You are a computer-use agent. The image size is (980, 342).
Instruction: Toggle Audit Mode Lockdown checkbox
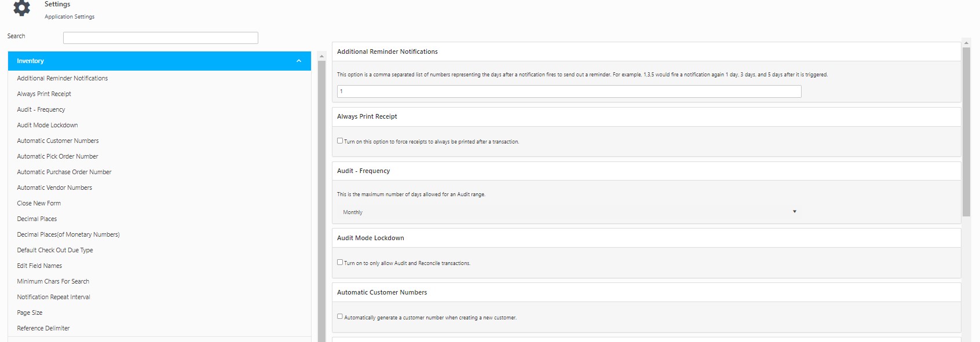coord(340,262)
